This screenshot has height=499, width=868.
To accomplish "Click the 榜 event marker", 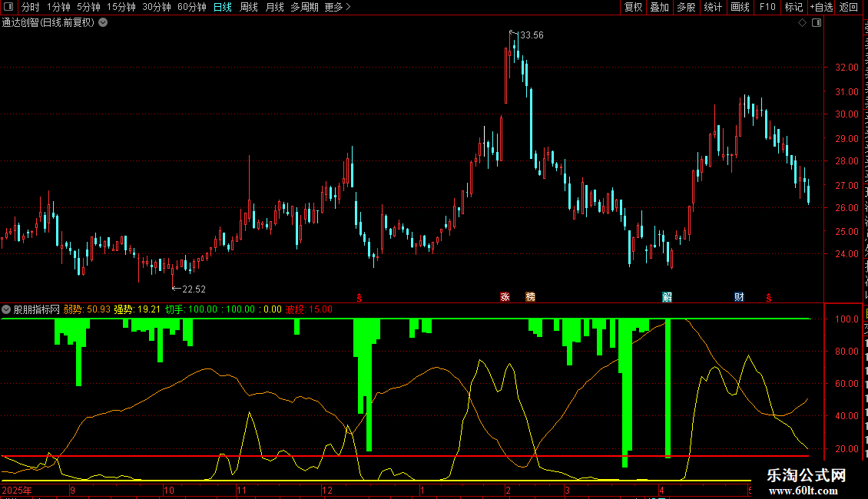I will pos(530,297).
